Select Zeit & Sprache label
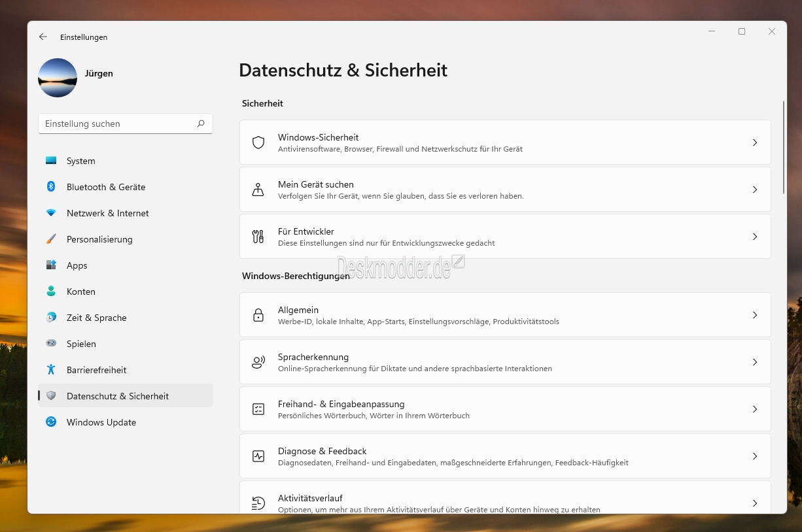The width and height of the screenshot is (802, 532). click(x=97, y=318)
